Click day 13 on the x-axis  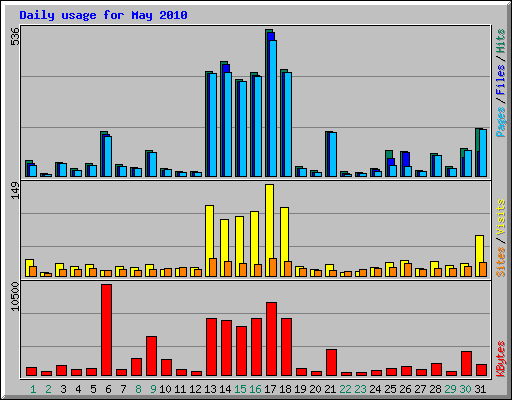click(x=210, y=389)
